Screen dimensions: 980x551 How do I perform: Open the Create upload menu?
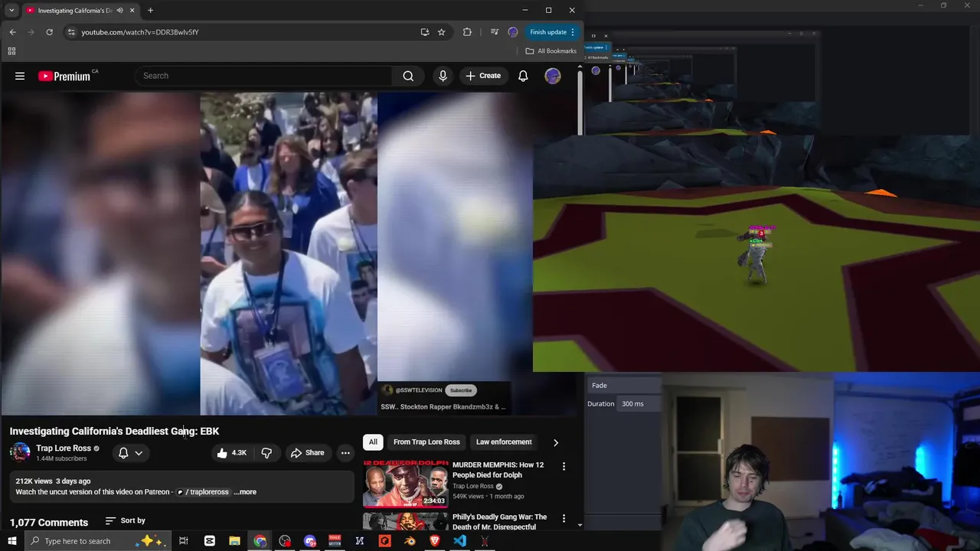(483, 76)
